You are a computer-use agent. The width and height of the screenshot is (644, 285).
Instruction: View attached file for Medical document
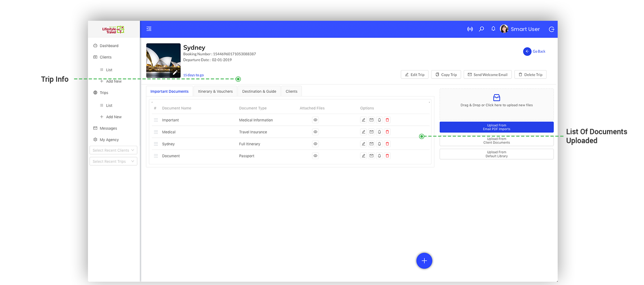click(315, 132)
